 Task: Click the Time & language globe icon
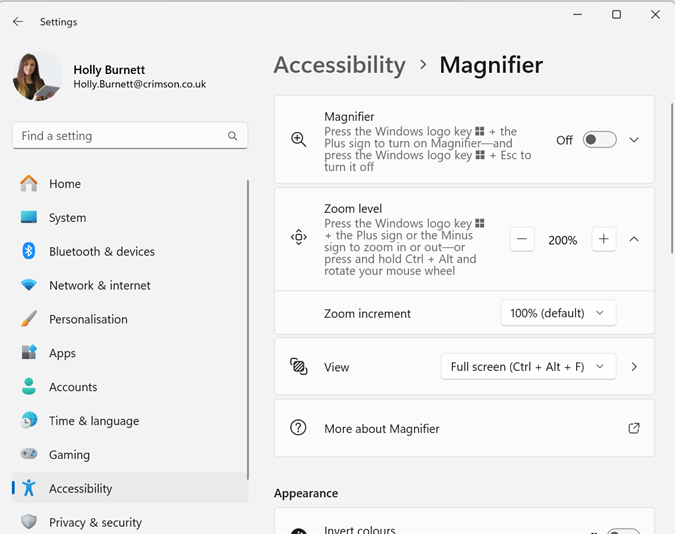pos(29,421)
